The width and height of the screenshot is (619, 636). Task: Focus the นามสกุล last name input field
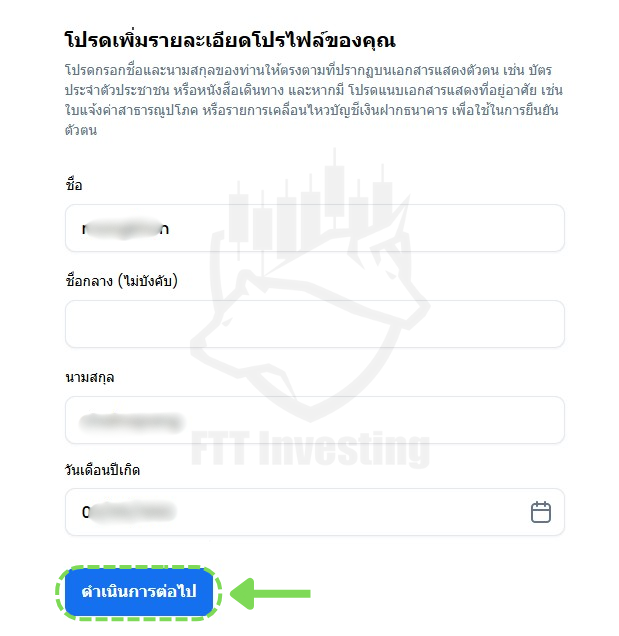pyautogui.click(x=315, y=420)
